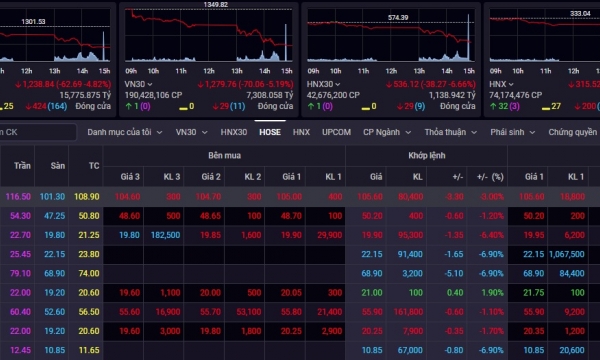Open the HNX30 index selector in the chart card
The image size is (600, 360).
coord(323,84)
